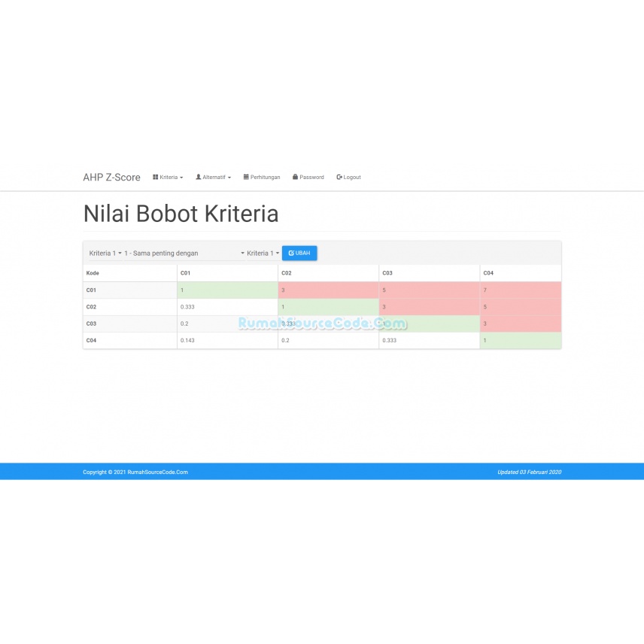Viewport: 644px width, 644px height.
Task: Click the Perhitungan calendar icon in navbar
Action: pyautogui.click(x=246, y=178)
